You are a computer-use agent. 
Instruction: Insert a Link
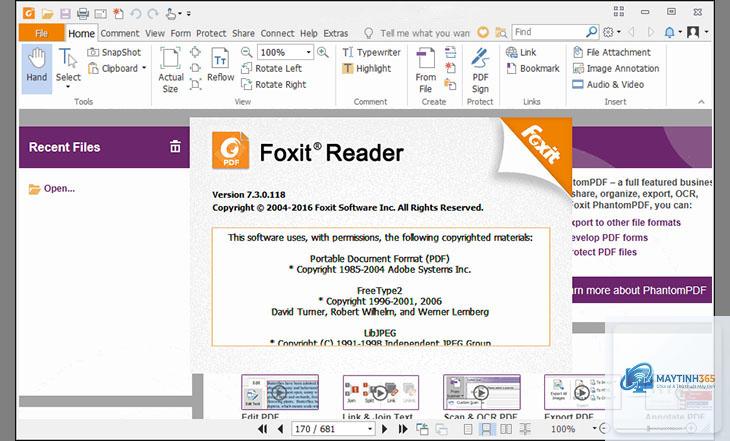click(x=521, y=52)
